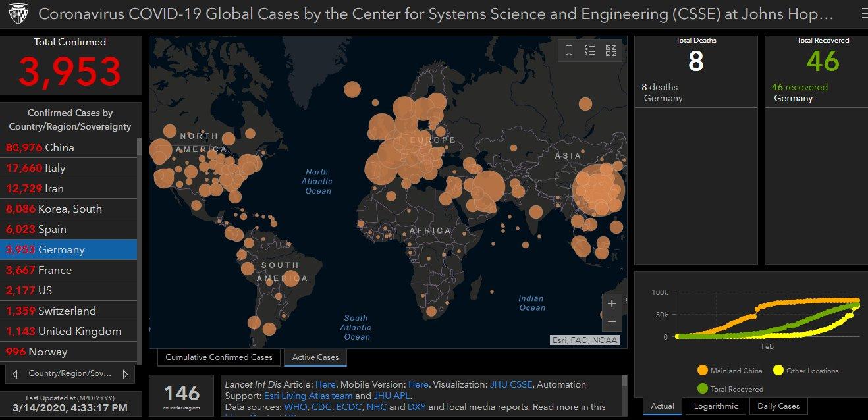Click the country list vertical scrollbar
The image size is (868, 420).
point(139,250)
